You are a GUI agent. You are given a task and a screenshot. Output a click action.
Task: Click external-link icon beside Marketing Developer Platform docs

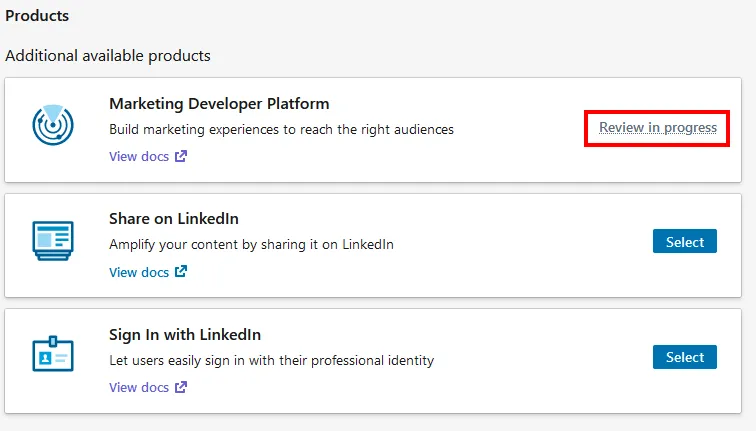[x=181, y=157]
